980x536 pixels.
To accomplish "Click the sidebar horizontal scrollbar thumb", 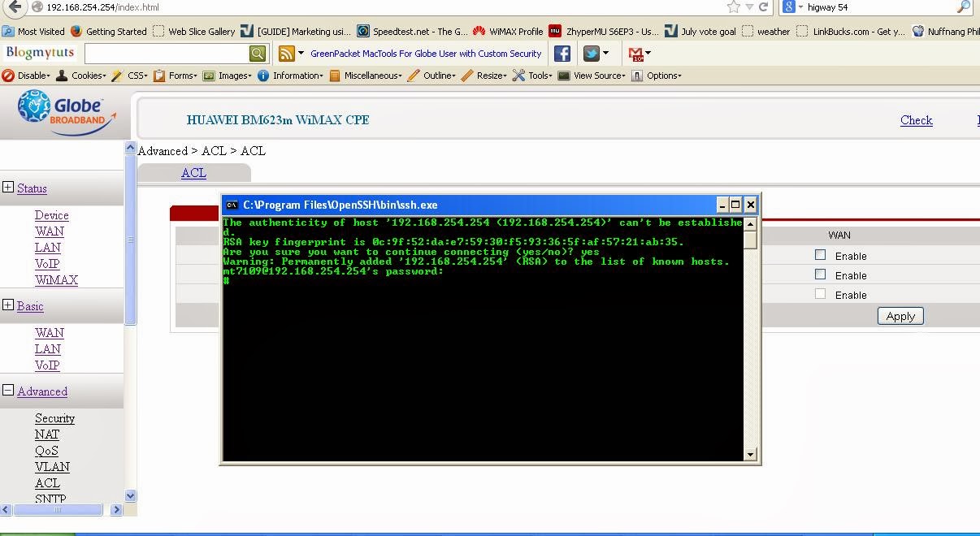I will click(58, 510).
